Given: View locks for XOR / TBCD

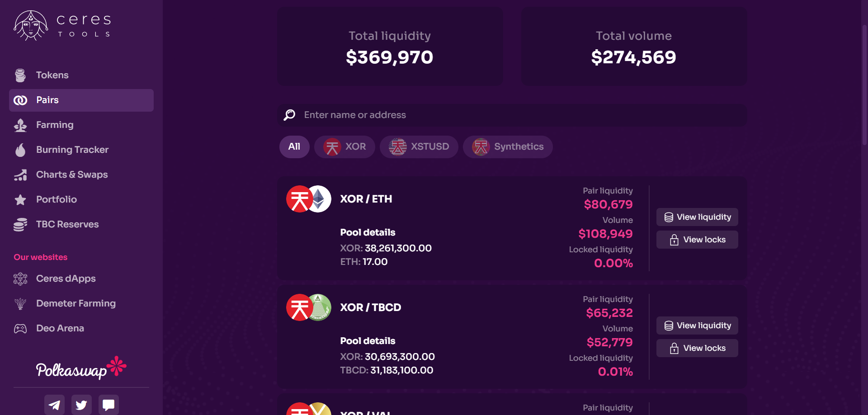Looking at the screenshot, I should point(697,348).
